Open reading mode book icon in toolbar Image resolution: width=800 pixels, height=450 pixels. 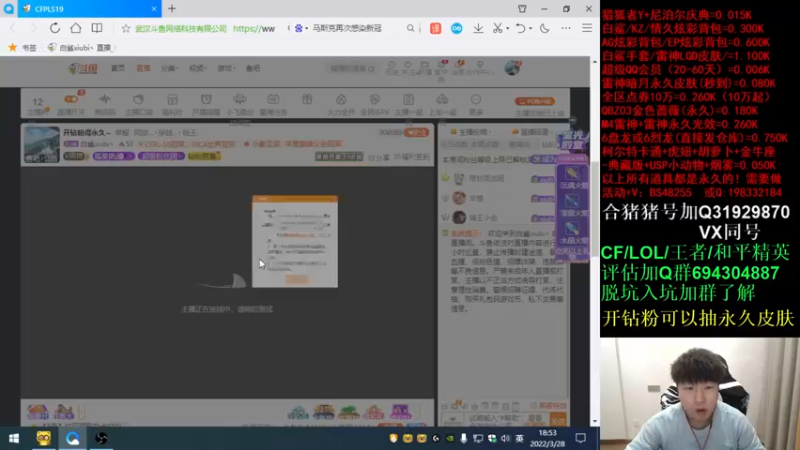[97, 28]
